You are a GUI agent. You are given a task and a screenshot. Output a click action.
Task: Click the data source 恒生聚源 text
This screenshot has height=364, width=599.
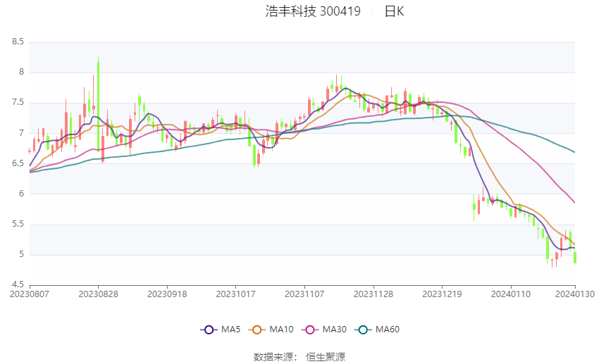click(x=326, y=357)
